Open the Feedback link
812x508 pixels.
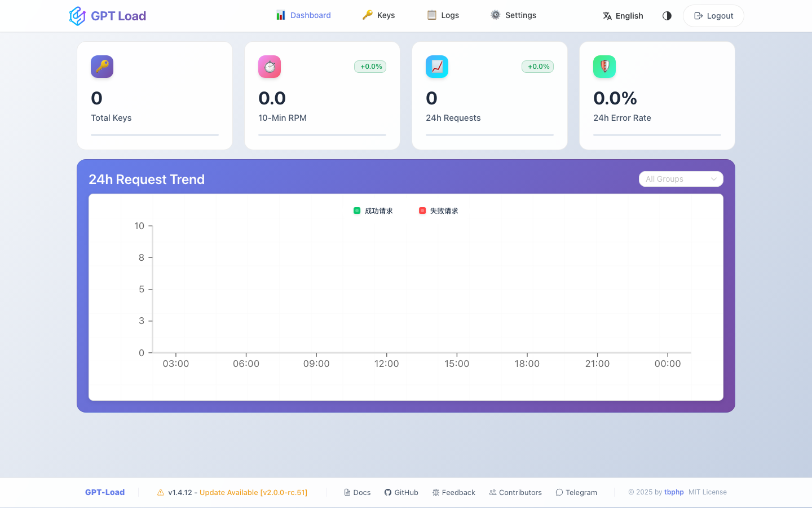point(454,492)
